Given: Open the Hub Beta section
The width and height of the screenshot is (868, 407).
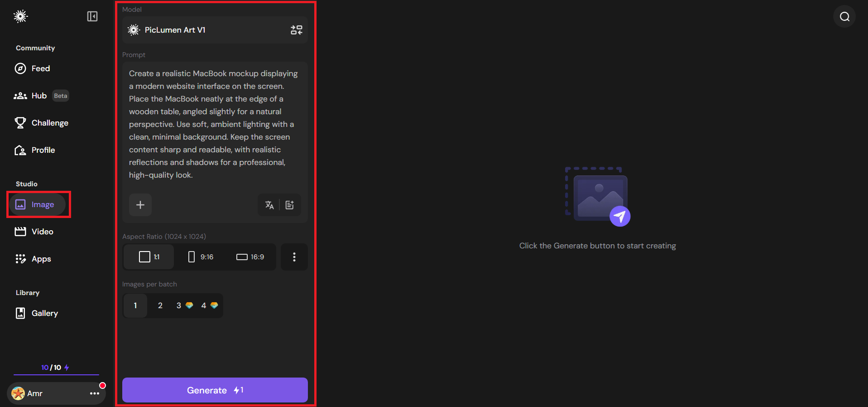Looking at the screenshot, I should [x=41, y=96].
